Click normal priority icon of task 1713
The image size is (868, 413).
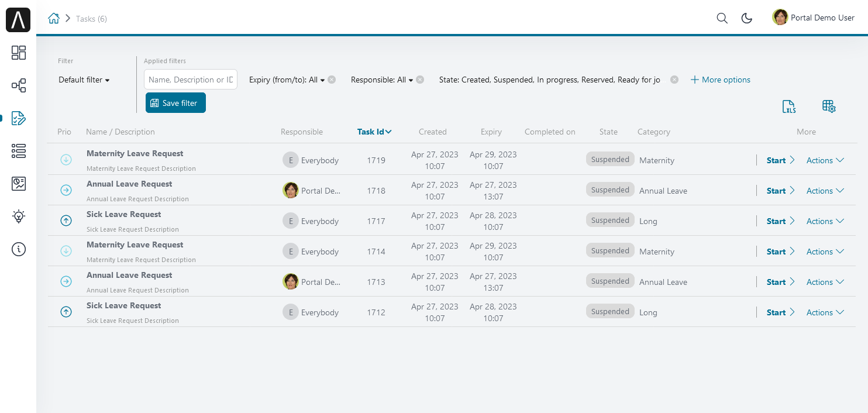[x=66, y=281]
